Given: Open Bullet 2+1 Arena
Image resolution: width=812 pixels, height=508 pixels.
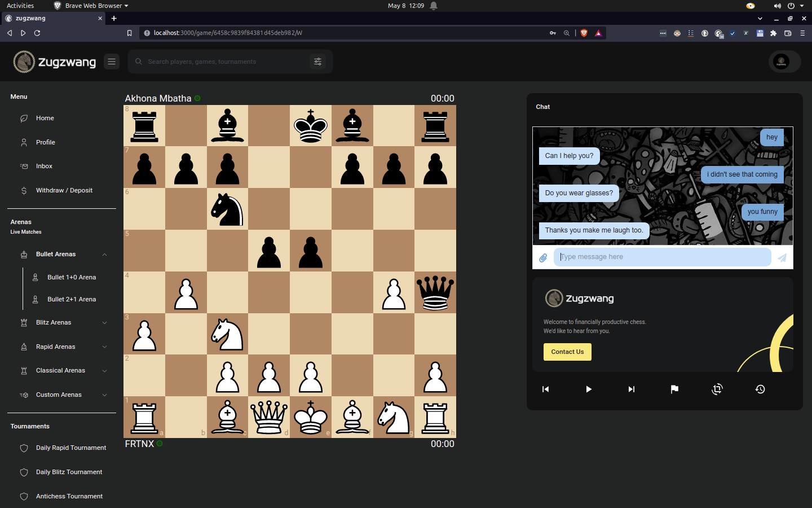Looking at the screenshot, I should 72,300.
